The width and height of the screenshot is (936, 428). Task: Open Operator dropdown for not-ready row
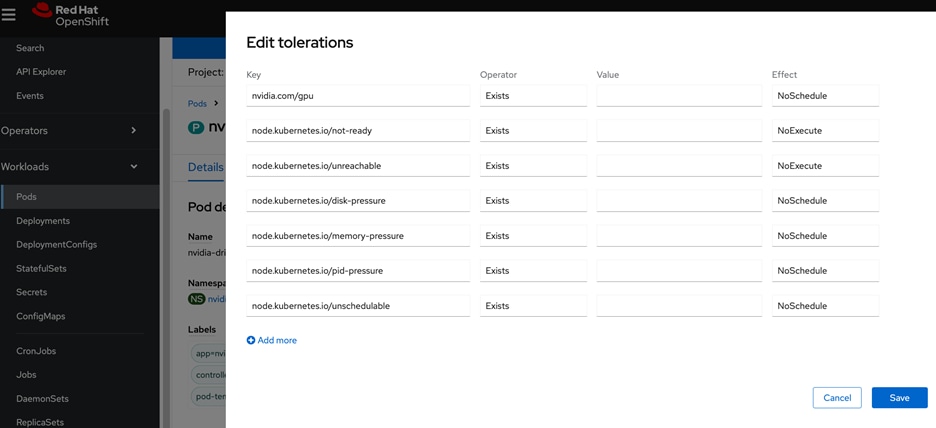[x=533, y=131]
